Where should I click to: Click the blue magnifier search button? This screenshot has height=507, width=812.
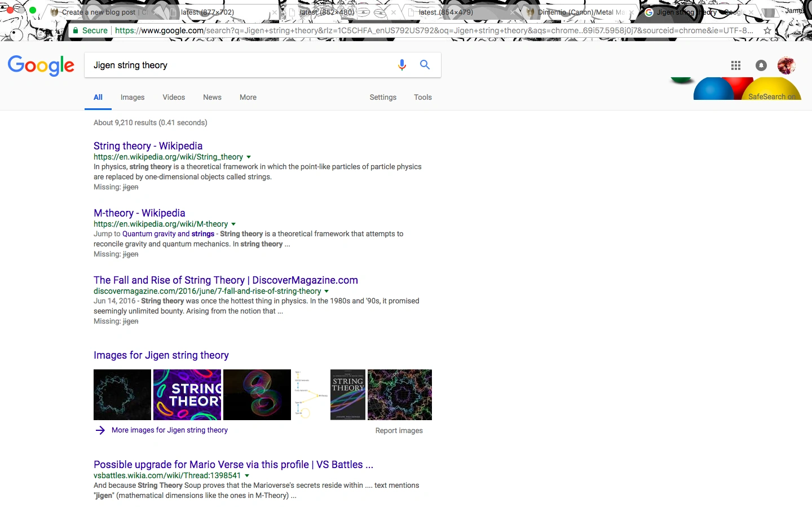(425, 65)
